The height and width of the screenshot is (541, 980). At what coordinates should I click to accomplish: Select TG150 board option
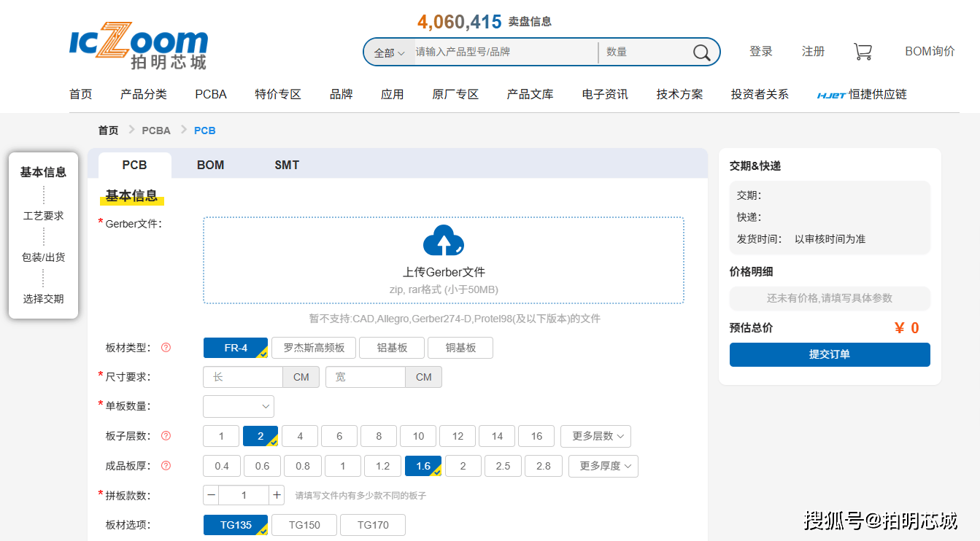304,525
